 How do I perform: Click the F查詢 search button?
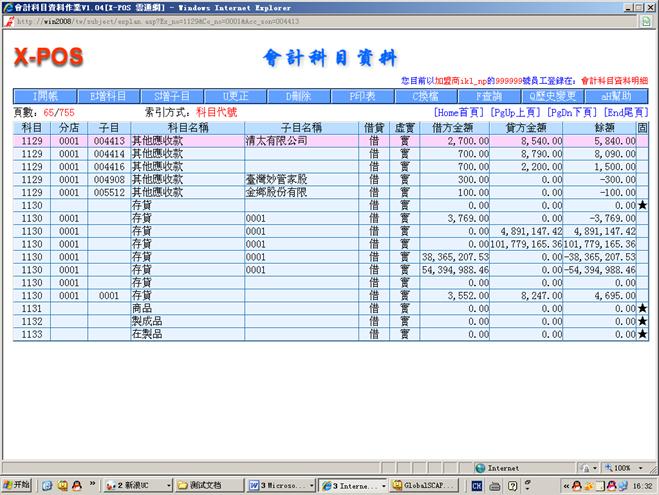coord(489,96)
